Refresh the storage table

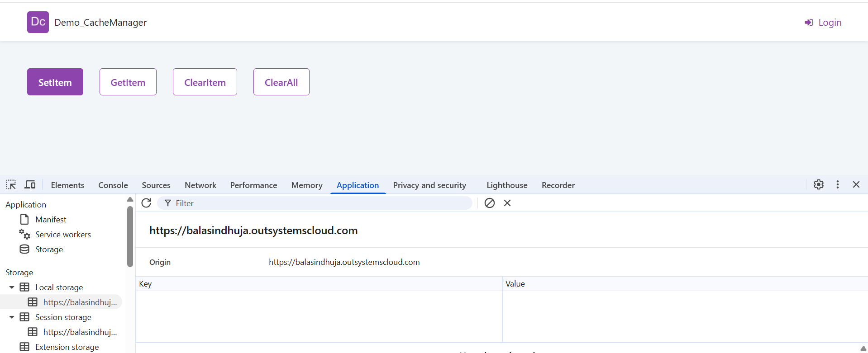tap(146, 203)
